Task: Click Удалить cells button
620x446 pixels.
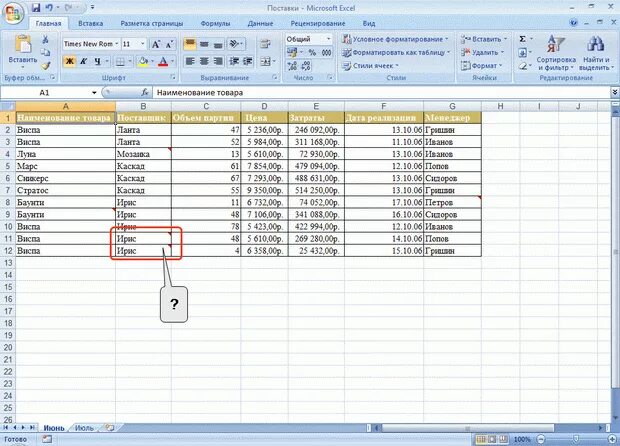Action: point(483,52)
